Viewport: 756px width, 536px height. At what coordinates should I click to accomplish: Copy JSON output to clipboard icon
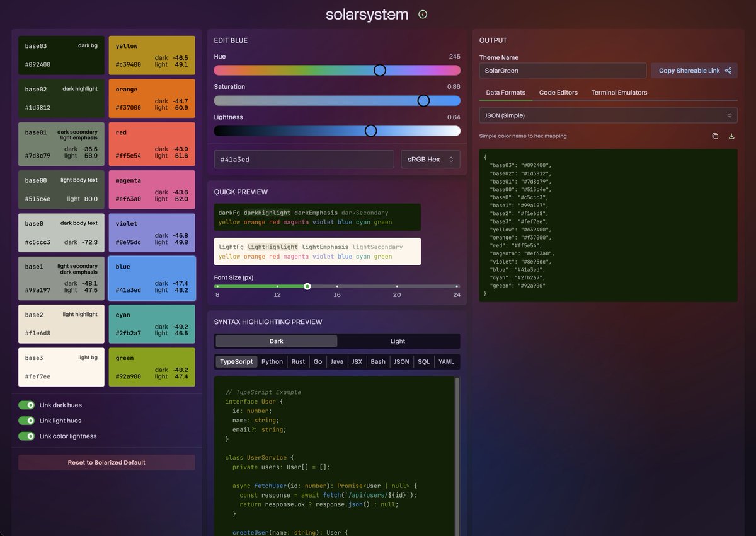click(x=715, y=136)
